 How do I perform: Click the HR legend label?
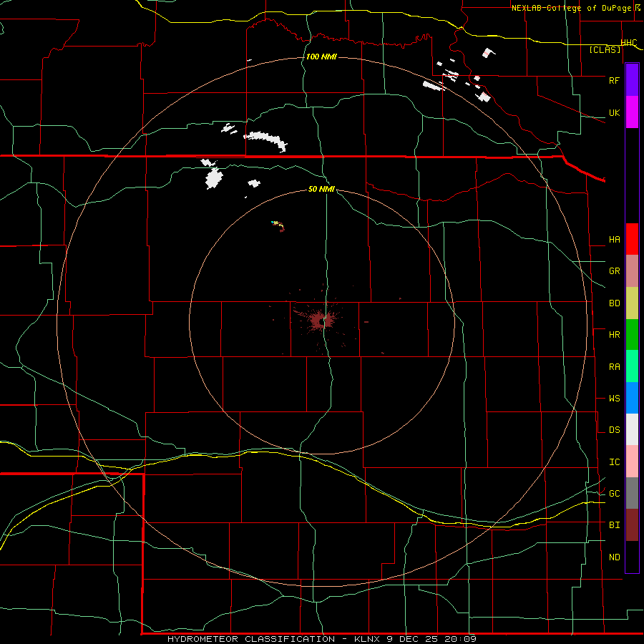614,335
